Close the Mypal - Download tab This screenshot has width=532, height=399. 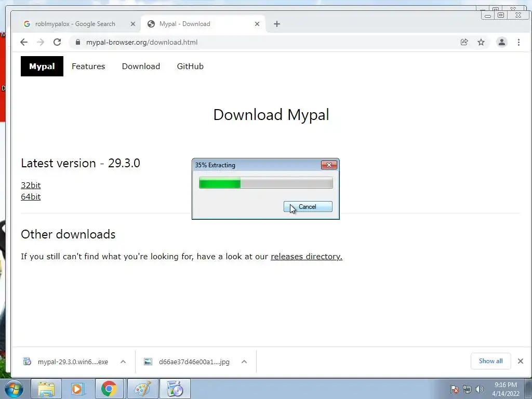tap(257, 24)
